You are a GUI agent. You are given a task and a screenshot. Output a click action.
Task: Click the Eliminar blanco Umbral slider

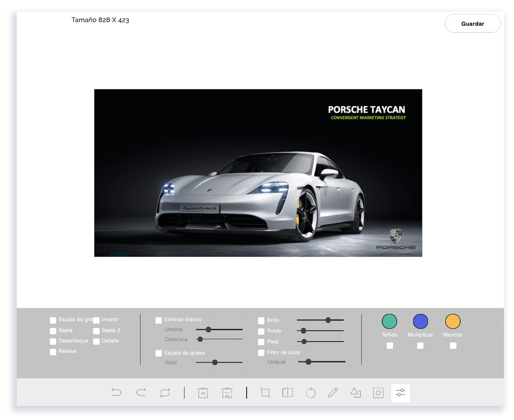point(219,330)
